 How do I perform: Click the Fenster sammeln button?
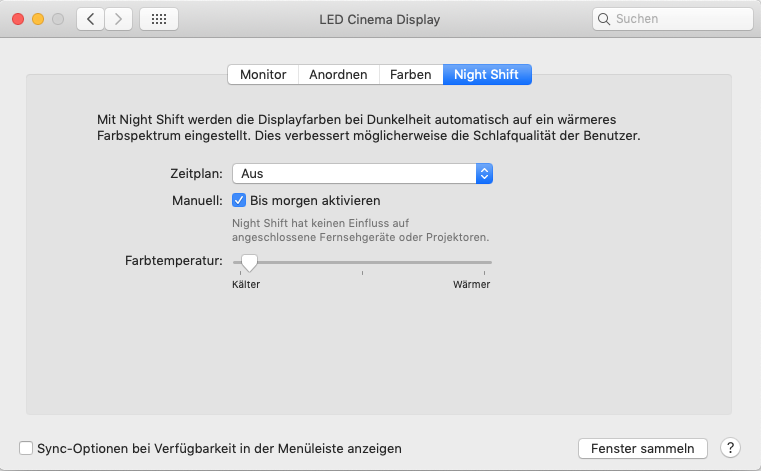pyautogui.click(x=643, y=448)
